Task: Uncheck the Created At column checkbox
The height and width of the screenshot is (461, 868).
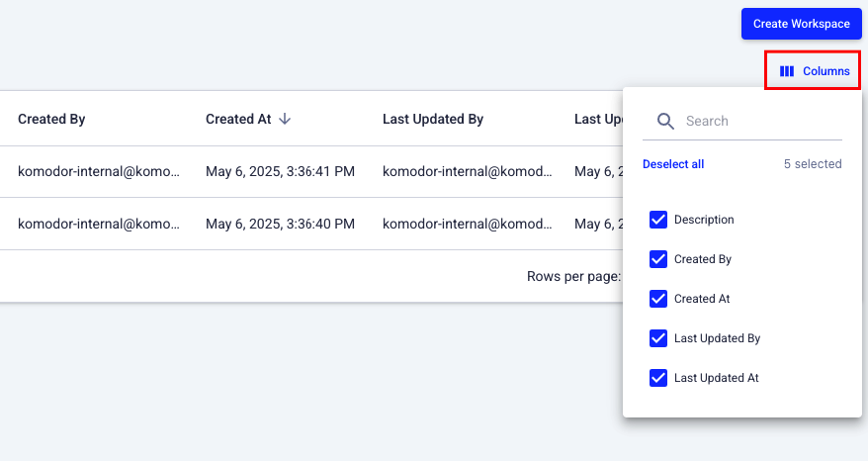Action: pyautogui.click(x=658, y=299)
